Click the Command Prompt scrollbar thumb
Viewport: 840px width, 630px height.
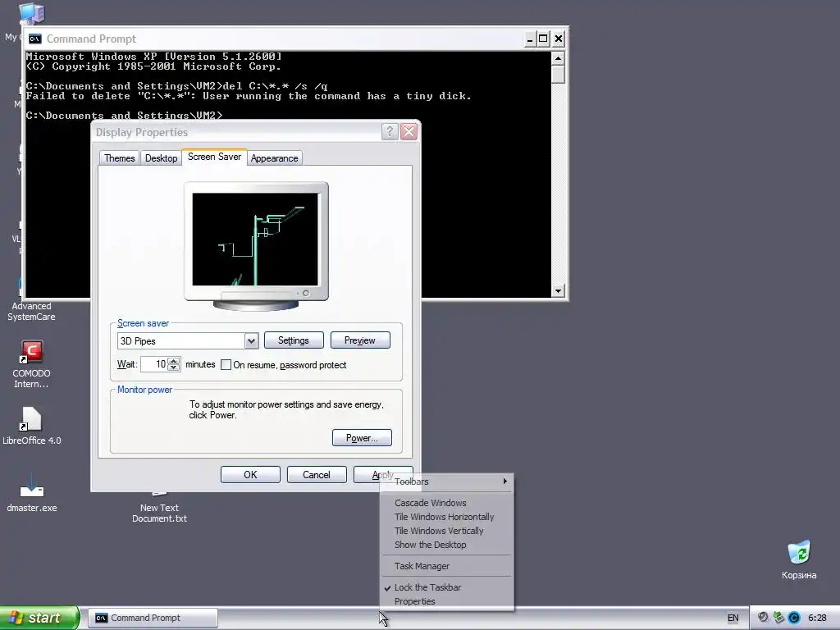pos(558,74)
